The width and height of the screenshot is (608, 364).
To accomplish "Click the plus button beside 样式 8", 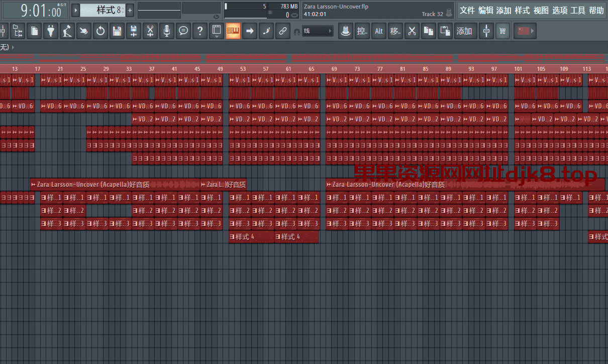I will (x=130, y=10).
